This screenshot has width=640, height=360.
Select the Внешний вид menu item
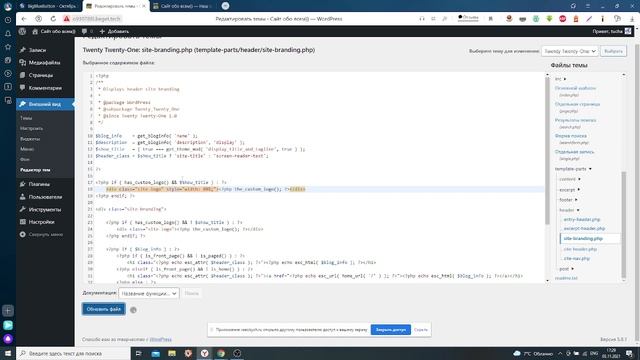45,104
